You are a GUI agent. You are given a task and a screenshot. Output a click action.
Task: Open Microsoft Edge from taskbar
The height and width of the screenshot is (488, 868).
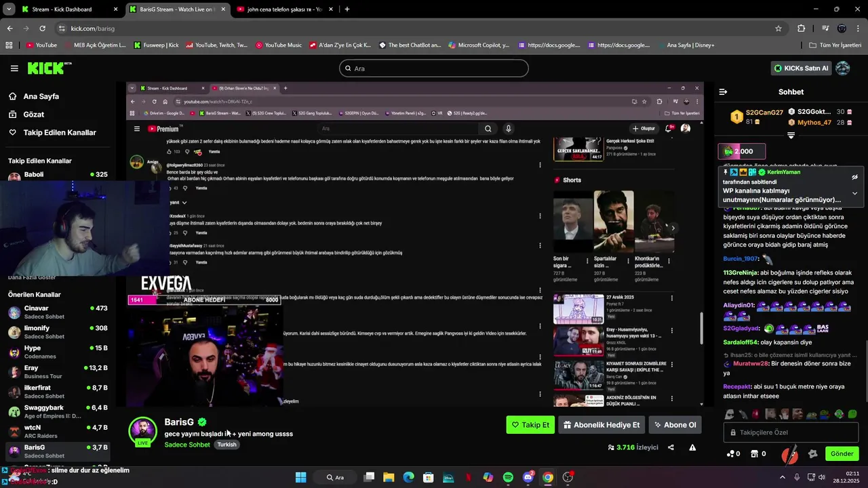(408, 477)
